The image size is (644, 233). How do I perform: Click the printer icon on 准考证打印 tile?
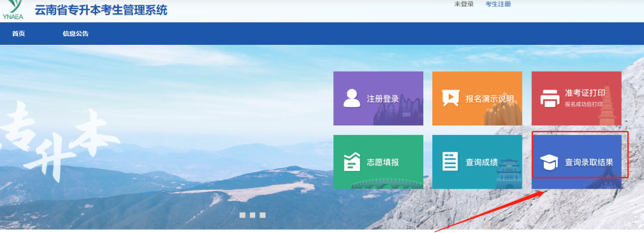point(550,98)
